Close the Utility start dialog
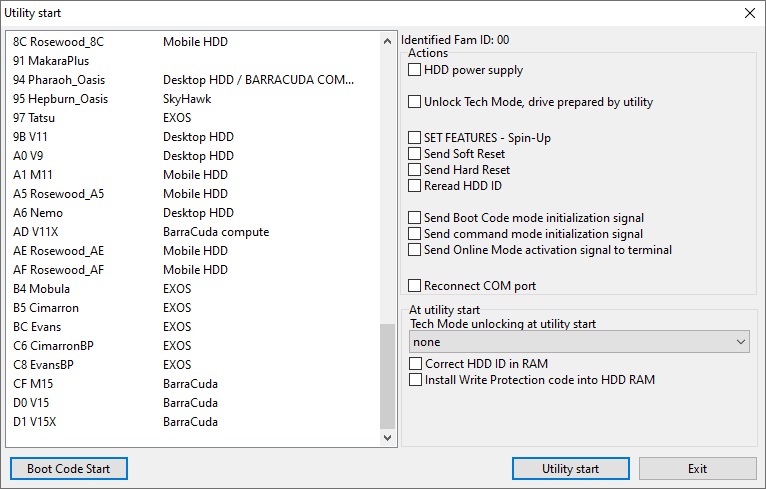Screen dimensions: 766x489 pyautogui.click(x=749, y=13)
